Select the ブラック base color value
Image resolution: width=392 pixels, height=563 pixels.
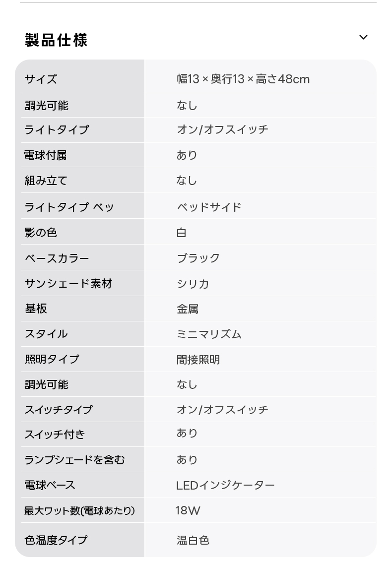(198, 258)
